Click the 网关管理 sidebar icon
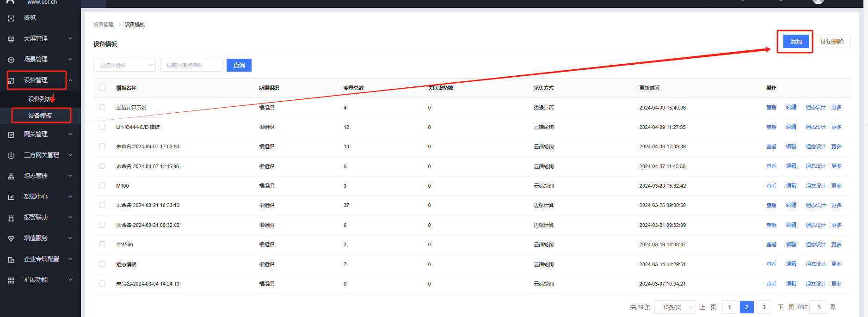 coord(11,134)
